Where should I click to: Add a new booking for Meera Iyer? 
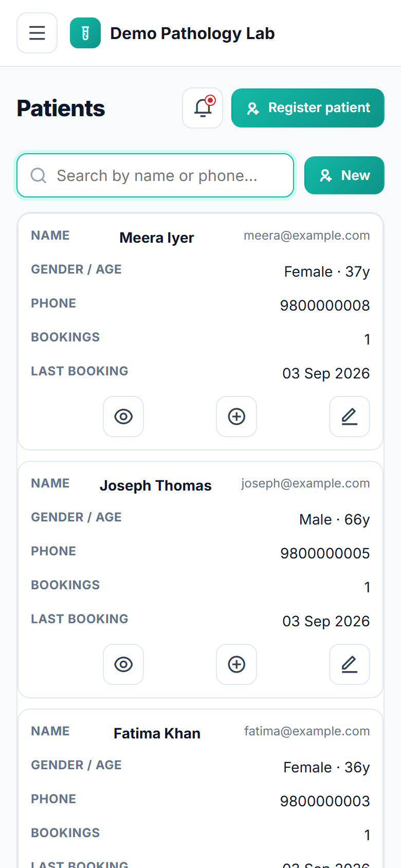(236, 417)
